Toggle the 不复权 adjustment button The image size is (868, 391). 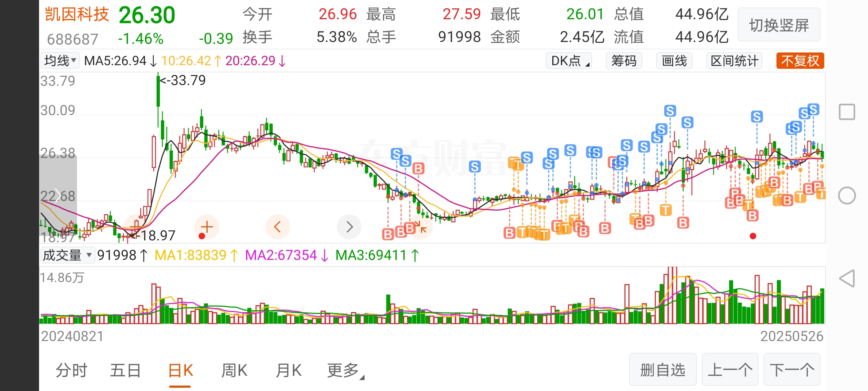tap(800, 60)
